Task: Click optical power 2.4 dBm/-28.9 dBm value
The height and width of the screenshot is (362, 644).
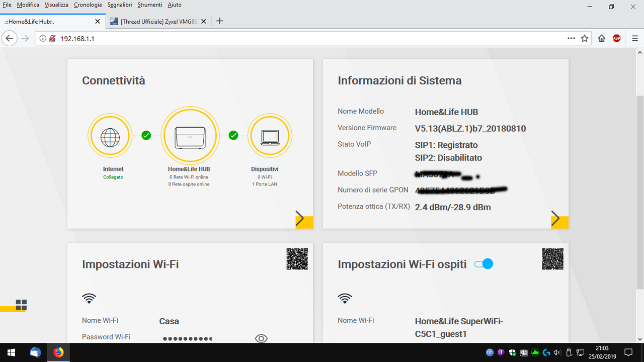Action: 453,207
